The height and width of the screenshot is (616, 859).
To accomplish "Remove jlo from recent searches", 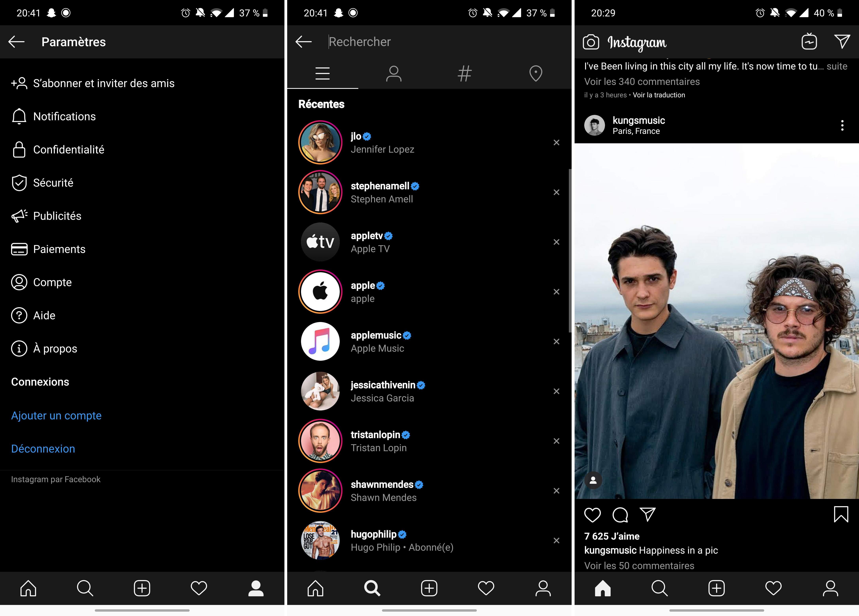I will tap(556, 142).
